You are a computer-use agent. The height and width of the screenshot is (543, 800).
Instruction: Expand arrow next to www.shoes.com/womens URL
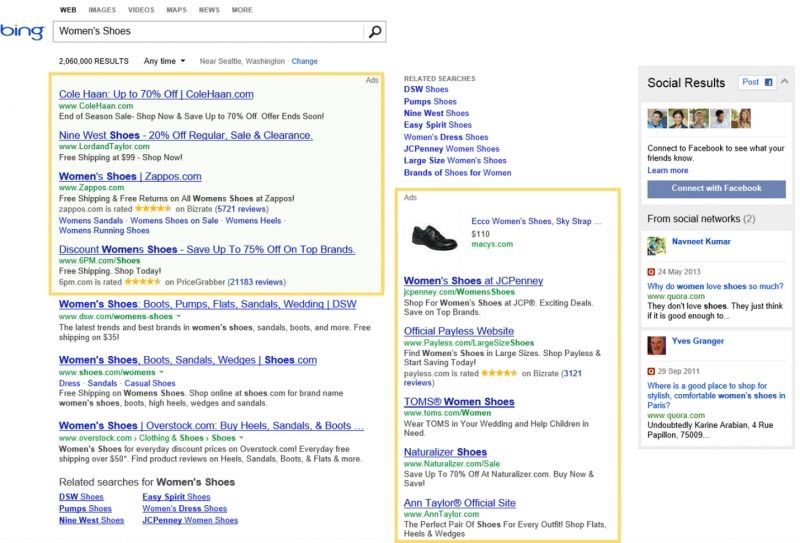click(161, 373)
